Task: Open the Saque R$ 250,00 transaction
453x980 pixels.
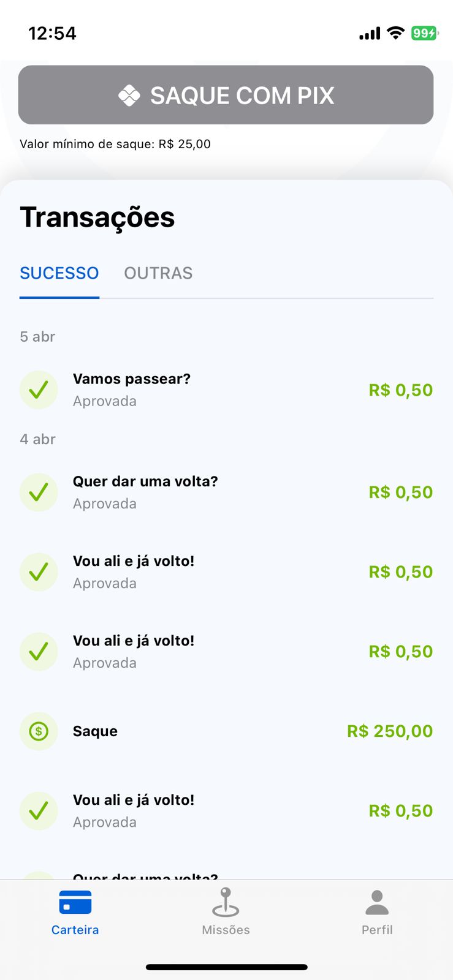Action: (x=96, y=731)
